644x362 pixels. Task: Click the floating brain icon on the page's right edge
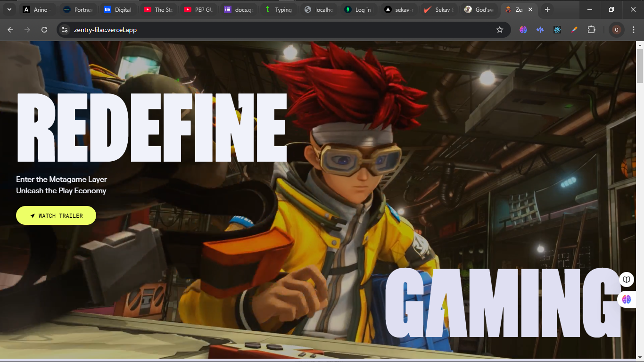[627, 299]
